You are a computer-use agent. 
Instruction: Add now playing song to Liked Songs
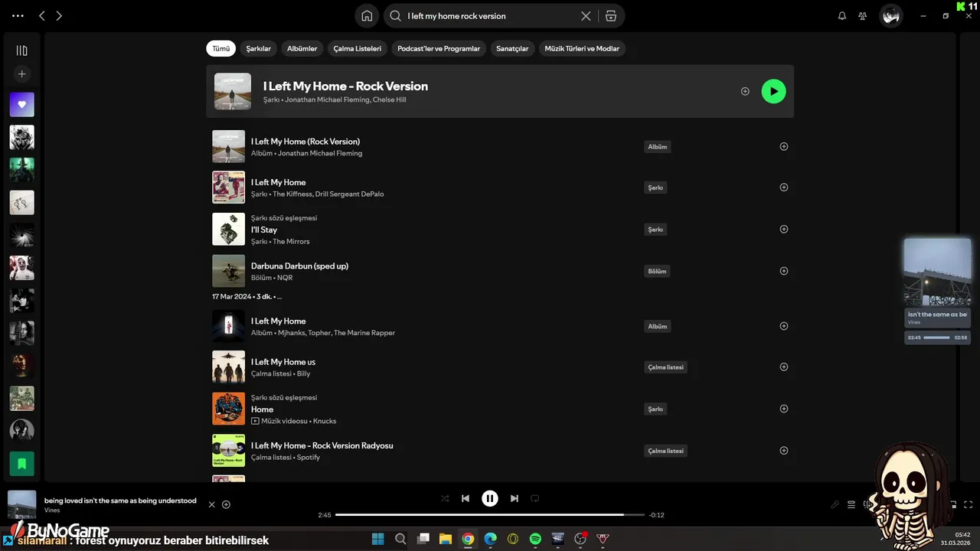pos(226,504)
